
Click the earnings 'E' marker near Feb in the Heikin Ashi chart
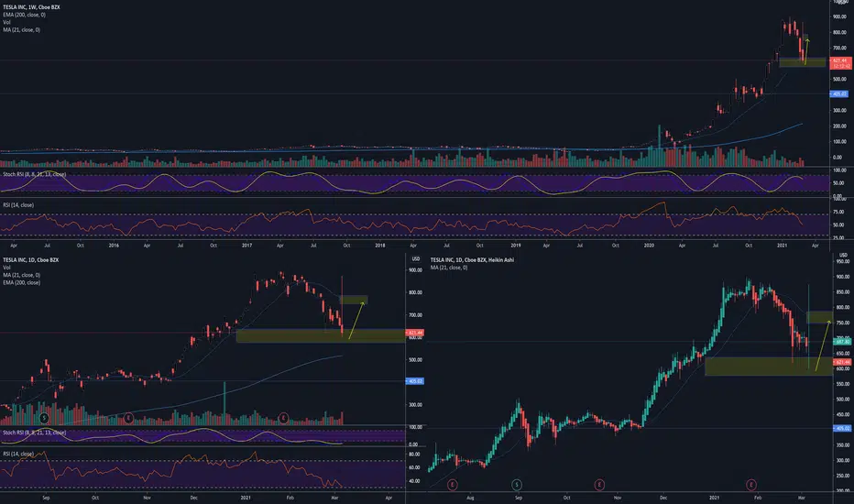[x=751, y=485]
